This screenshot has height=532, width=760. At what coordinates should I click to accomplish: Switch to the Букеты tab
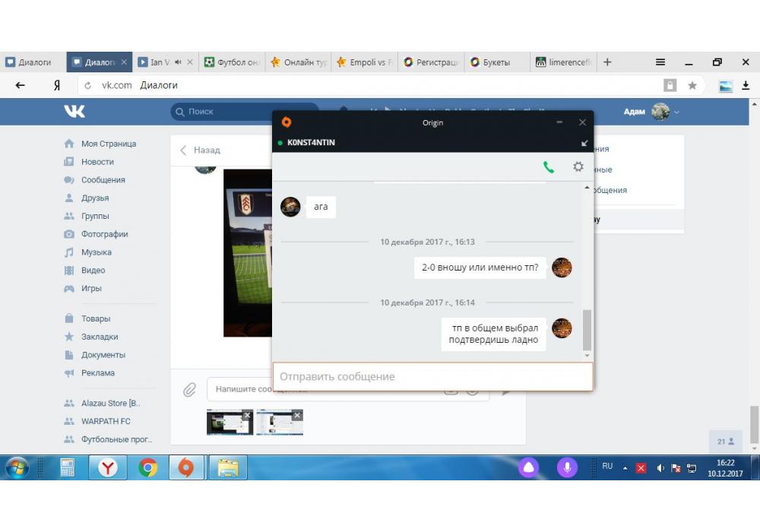(x=496, y=62)
